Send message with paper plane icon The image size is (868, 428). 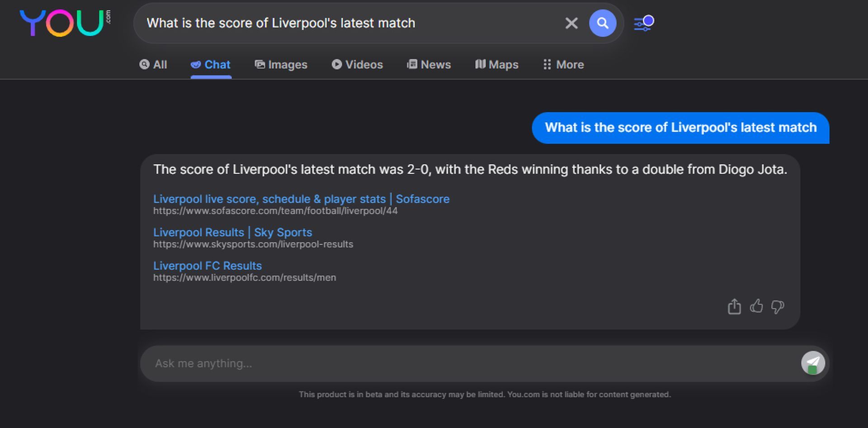(x=813, y=363)
